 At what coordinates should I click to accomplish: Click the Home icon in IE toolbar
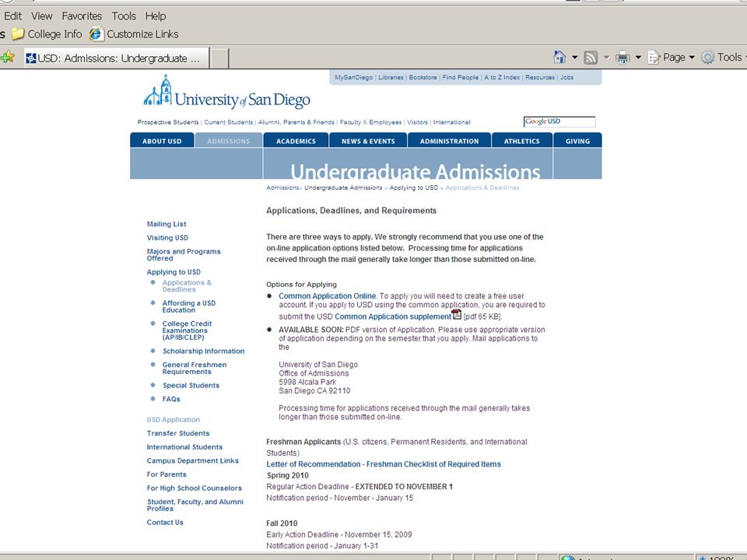coord(559,58)
